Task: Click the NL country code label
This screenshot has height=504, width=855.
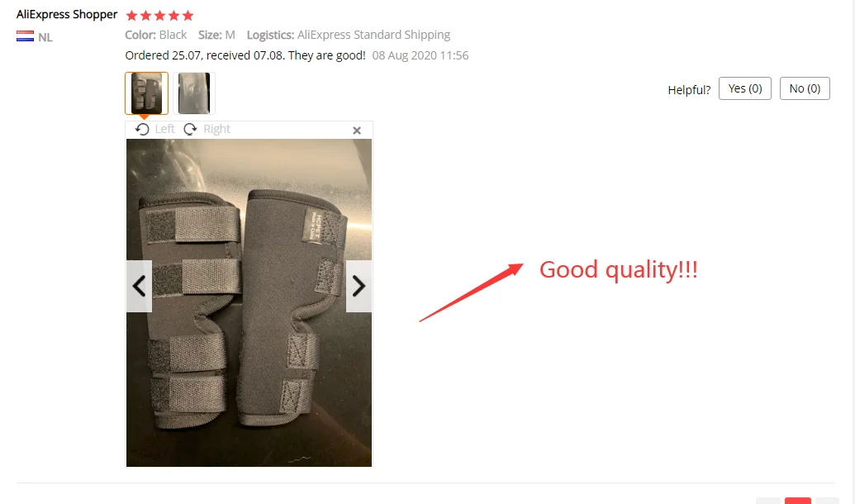Action: coord(45,38)
